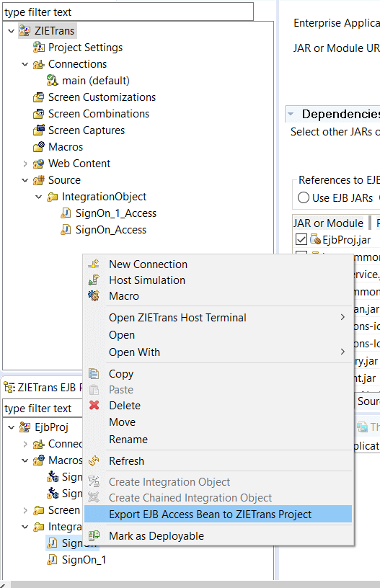Click the Host Simulation menu entry
This screenshot has width=380, height=588.
(218, 280)
